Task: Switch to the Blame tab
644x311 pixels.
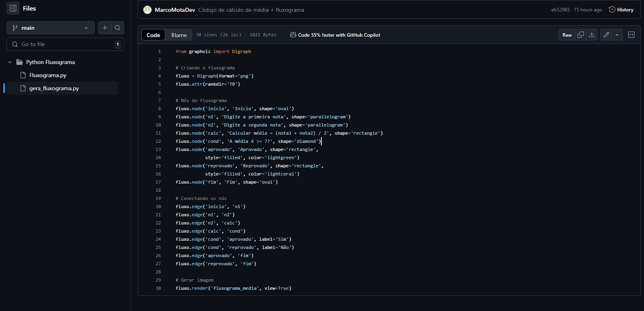Action: pyautogui.click(x=179, y=35)
